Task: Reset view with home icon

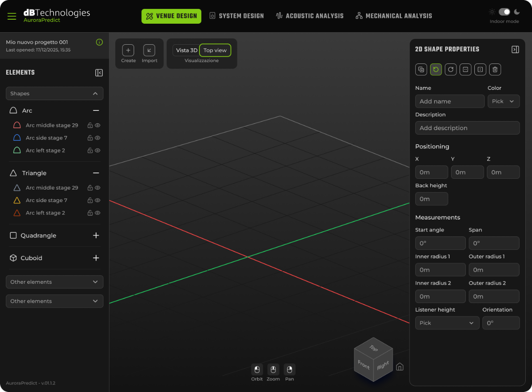Action: coord(400,367)
